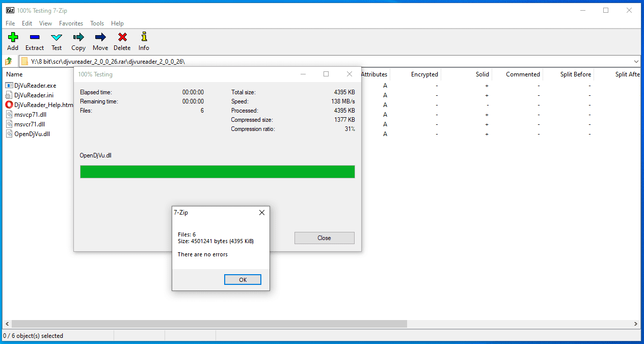
Task: Close the 100% Testing dialog
Action: coord(350,74)
